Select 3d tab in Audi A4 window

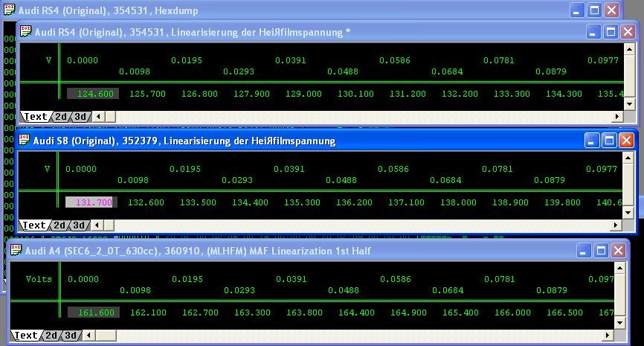point(71,336)
